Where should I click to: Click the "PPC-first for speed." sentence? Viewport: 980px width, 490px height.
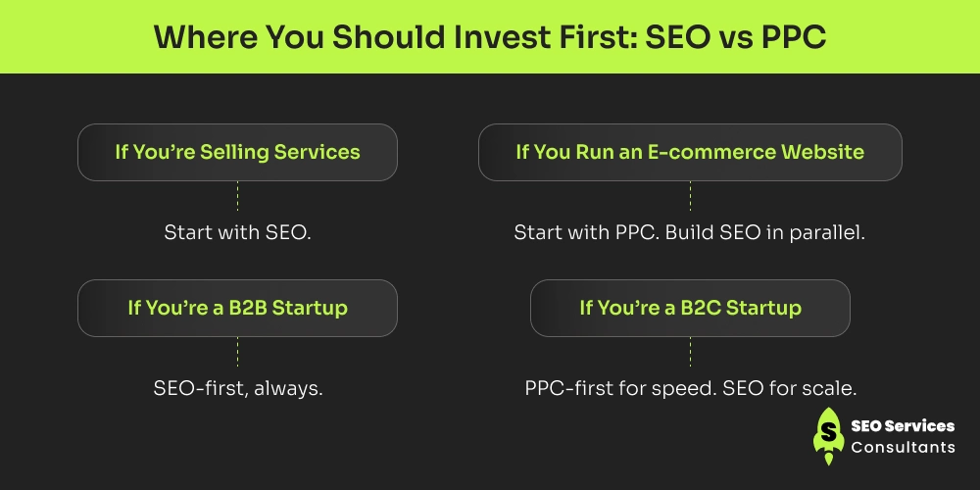(x=618, y=388)
